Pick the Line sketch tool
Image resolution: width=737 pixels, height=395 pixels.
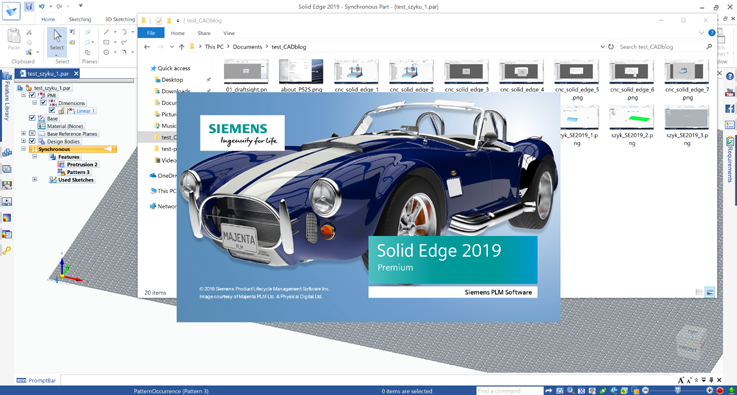pos(106,32)
